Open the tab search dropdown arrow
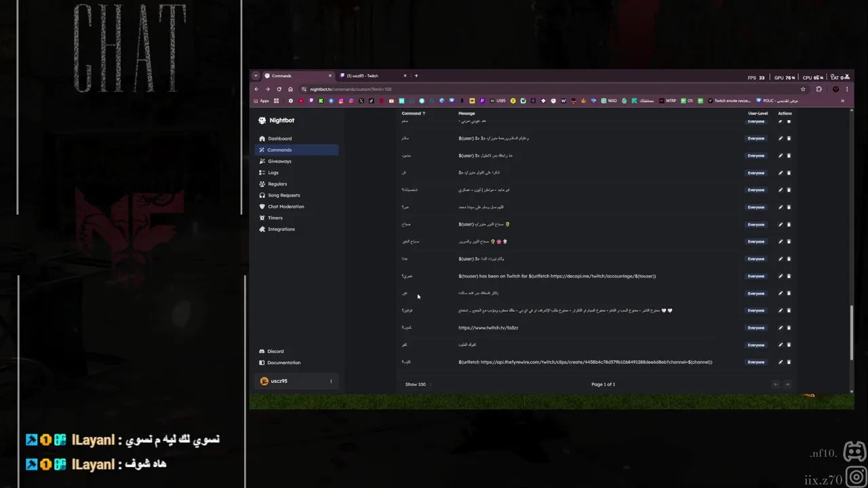Image resolution: width=868 pixels, height=488 pixels. (x=255, y=76)
